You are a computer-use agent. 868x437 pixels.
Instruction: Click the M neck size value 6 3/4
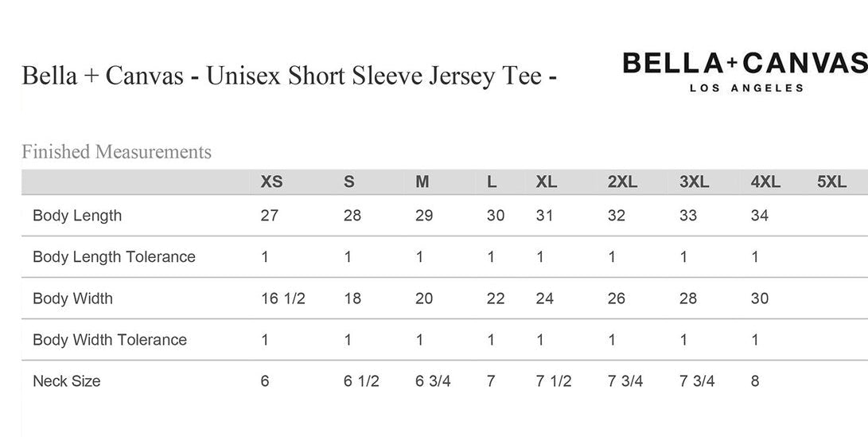[433, 381]
